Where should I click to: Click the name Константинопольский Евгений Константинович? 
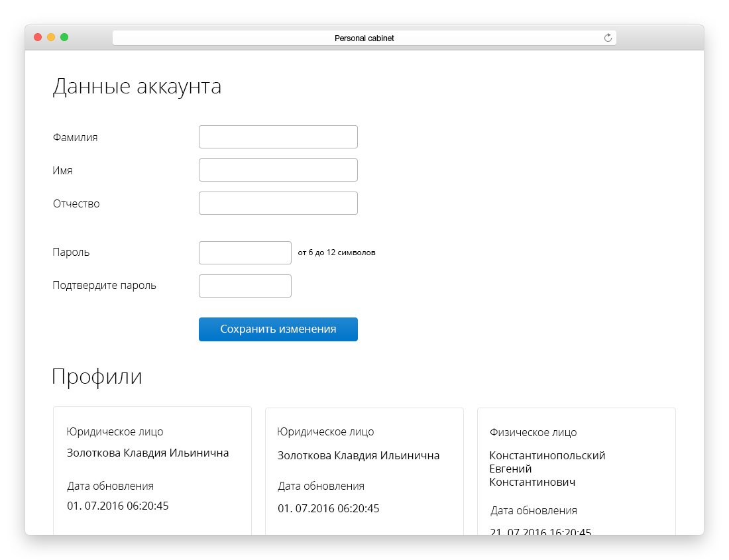pos(547,469)
